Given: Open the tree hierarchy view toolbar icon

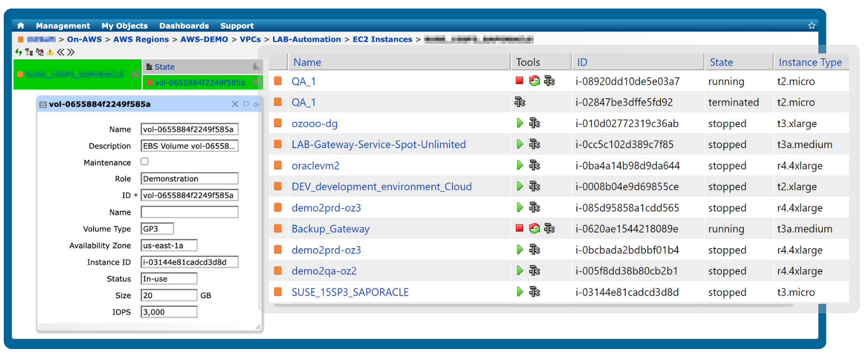Looking at the screenshot, I should [x=29, y=52].
